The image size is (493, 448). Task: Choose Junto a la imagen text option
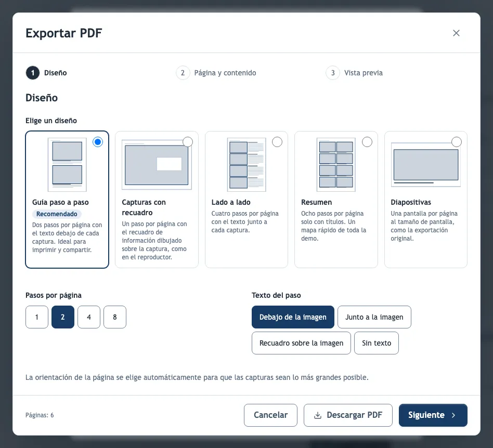pyautogui.click(x=374, y=317)
